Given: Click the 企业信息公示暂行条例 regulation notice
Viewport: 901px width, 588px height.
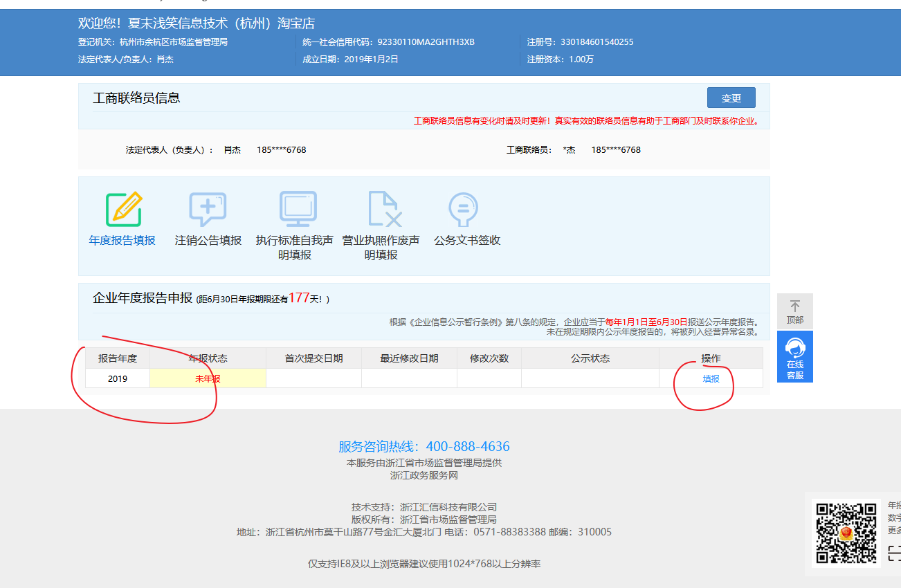Looking at the screenshot, I should point(574,327).
